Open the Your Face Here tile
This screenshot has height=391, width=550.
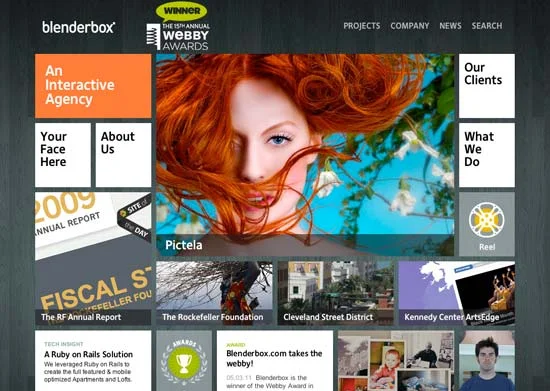click(x=63, y=155)
